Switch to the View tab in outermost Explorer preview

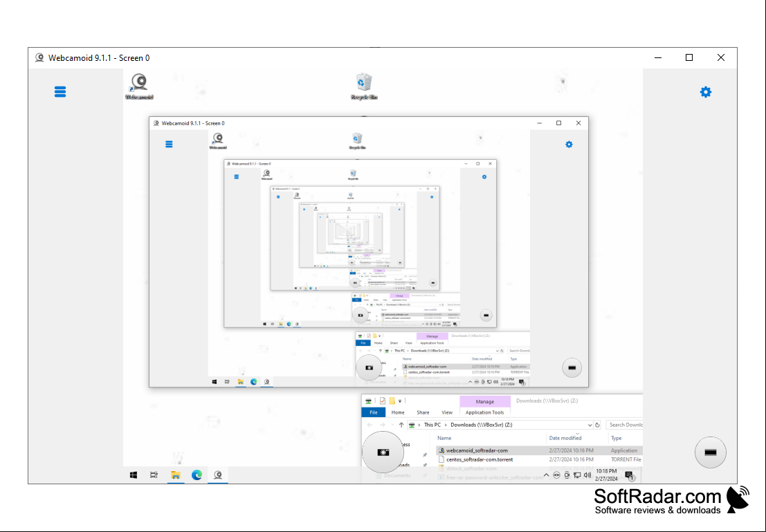click(x=447, y=412)
